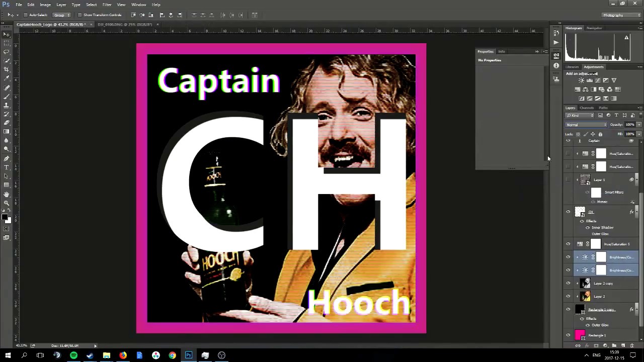644x362 pixels.
Task: Add a Black & White adjustment
Action: pyautogui.click(x=593, y=89)
